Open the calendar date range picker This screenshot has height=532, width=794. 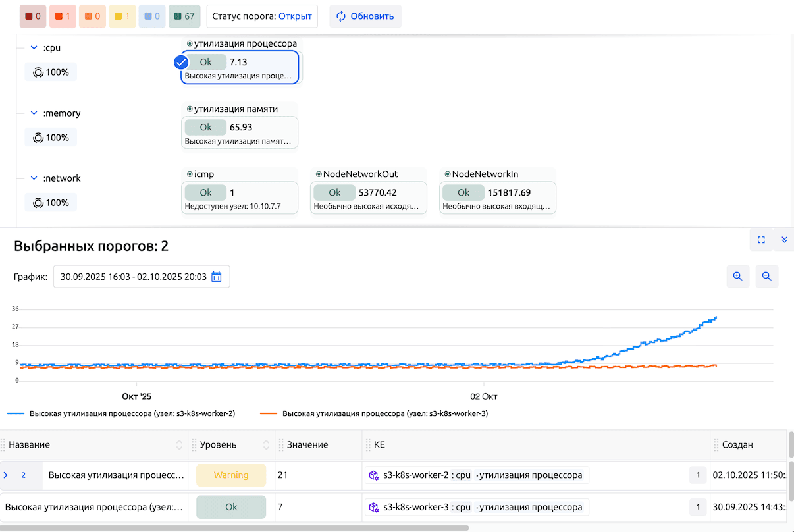click(x=216, y=277)
